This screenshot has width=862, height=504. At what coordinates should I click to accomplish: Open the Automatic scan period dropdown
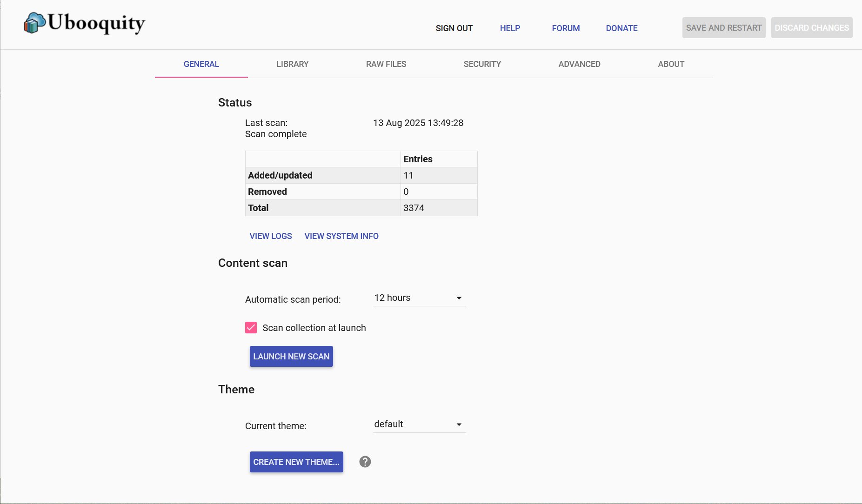[418, 298]
